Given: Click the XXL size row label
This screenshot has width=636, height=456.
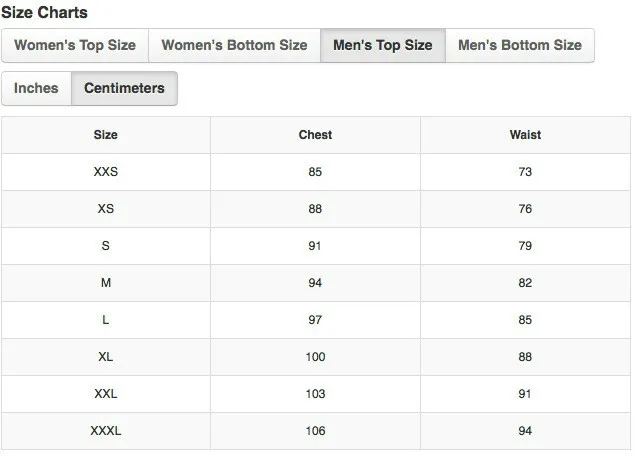Looking at the screenshot, I should pos(105,394).
